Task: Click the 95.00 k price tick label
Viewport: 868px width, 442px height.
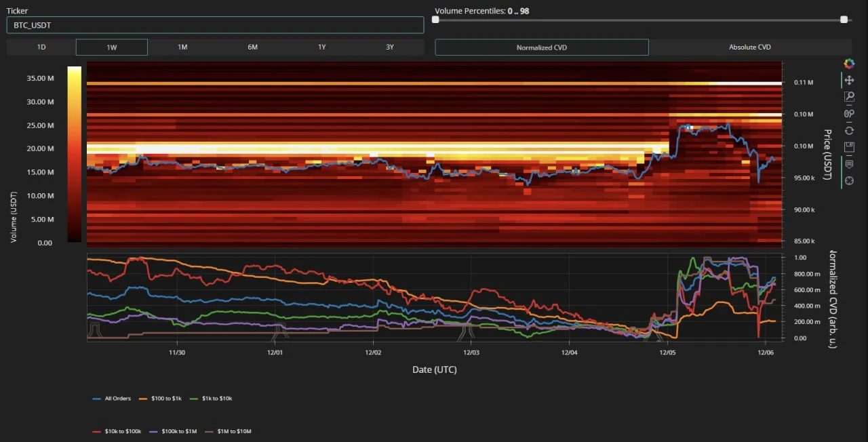Action: pos(804,178)
